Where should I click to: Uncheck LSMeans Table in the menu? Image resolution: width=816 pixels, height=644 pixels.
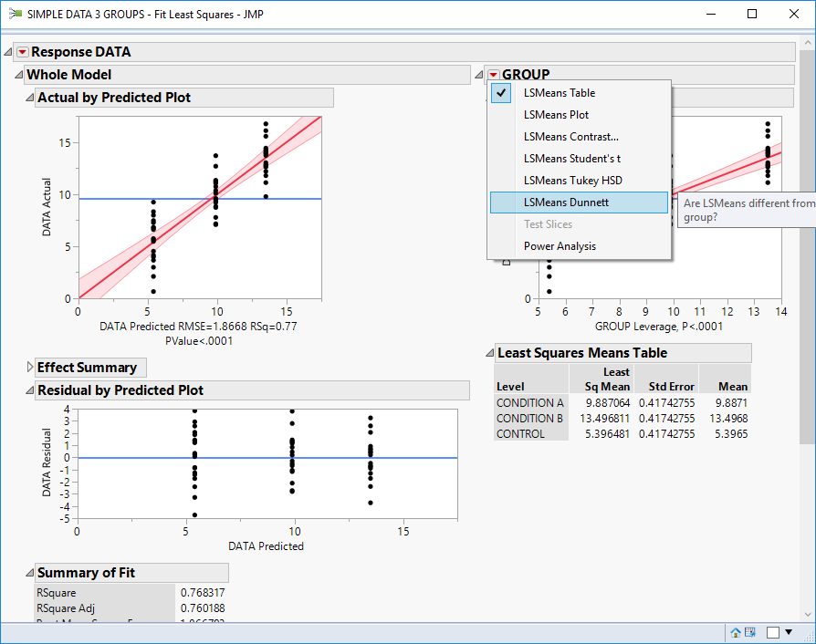[560, 92]
